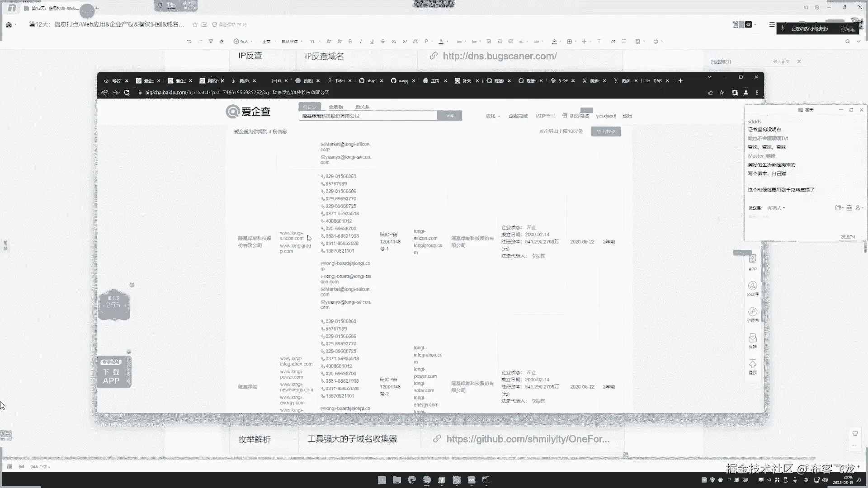Apply strikethrough from editor toolbar
The width and height of the screenshot is (868, 488).
[x=383, y=42]
